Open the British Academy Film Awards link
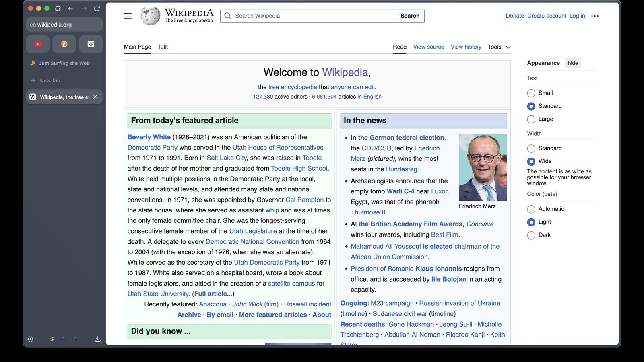Image resolution: width=644 pixels, height=362 pixels. tap(411, 224)
